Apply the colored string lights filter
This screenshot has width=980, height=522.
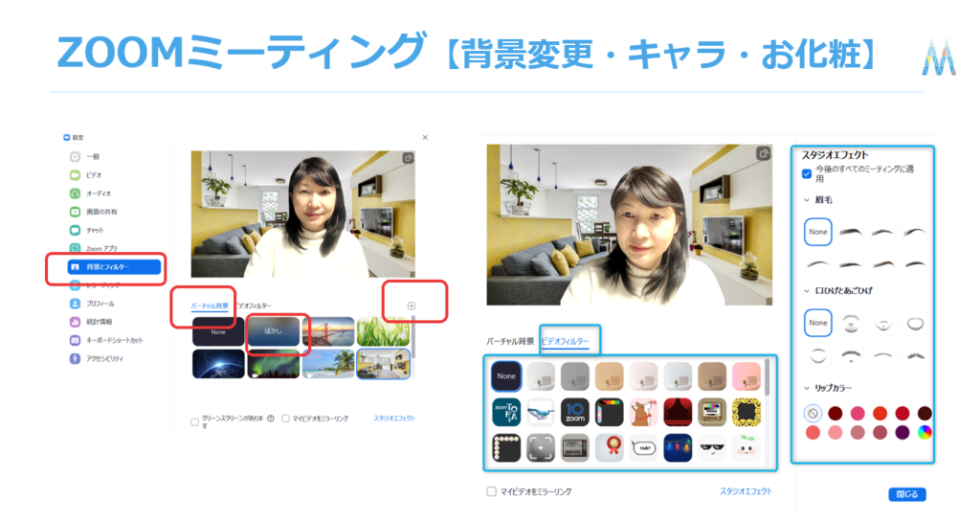pos(679,448)
